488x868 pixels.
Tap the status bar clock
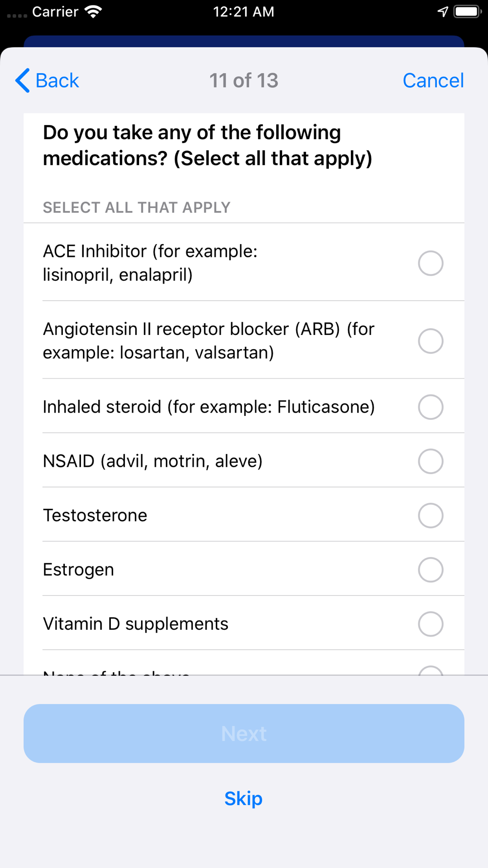pos(244,12)
